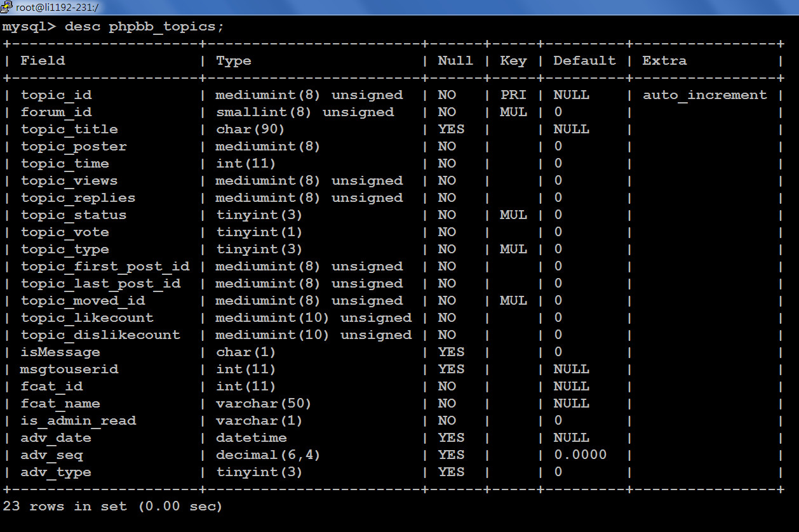Image resolution: width=799 pixels, height=532 pixels.
Task: Click 'mediumint(10) unsigned' in topic_likecount row
Action: [x=314, y=317]
